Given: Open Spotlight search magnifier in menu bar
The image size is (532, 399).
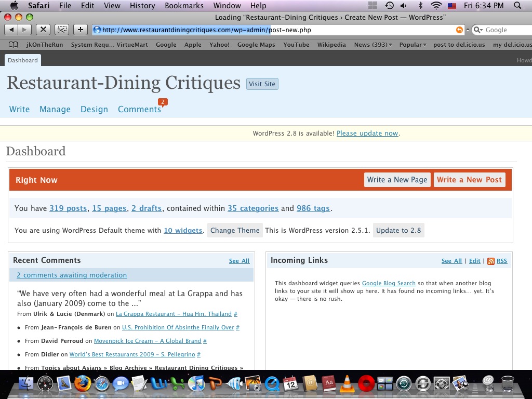Looking at the screenshot, I should (517, 6).
